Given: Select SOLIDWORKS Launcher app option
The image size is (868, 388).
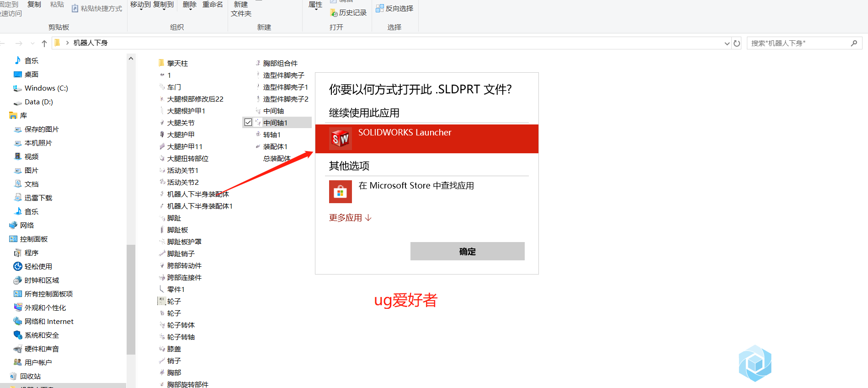Looking at the screenshot, I should point(426,139).
